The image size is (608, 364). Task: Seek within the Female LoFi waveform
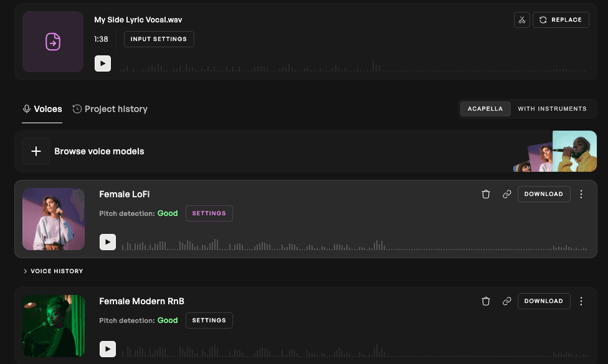354,245
